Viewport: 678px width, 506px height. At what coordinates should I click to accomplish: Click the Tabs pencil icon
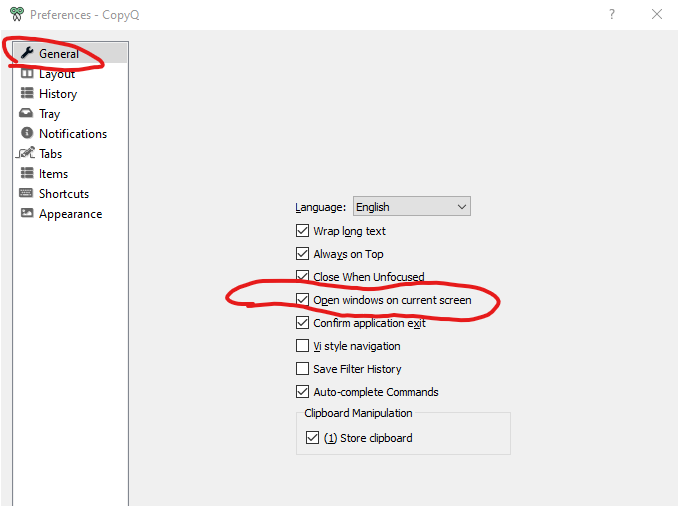coord(26,153)
